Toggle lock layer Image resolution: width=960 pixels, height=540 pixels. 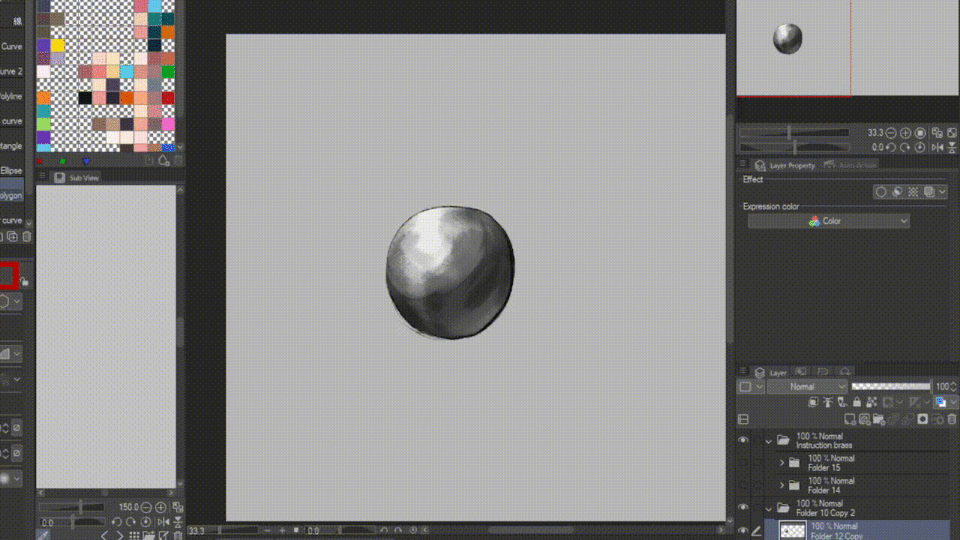pyautogui.click(x=857, y=402)
